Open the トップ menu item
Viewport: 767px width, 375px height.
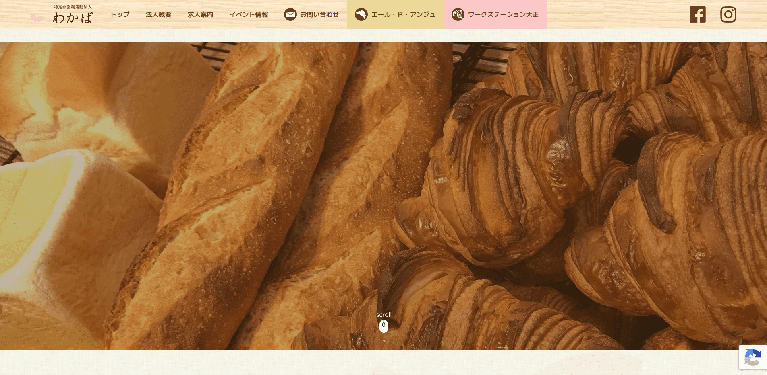(120, 15)
